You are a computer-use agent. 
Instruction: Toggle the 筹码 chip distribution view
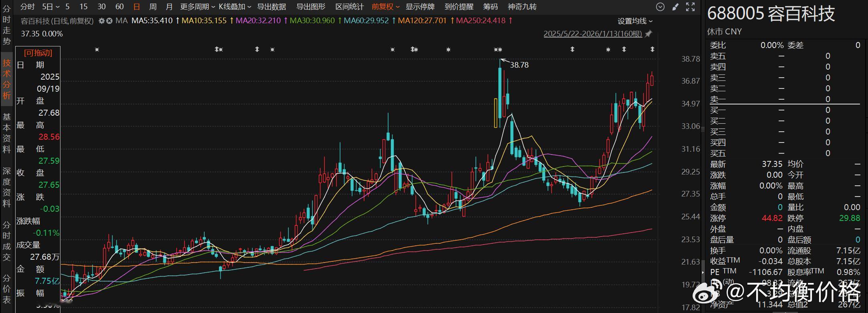(x=490, y=7)
